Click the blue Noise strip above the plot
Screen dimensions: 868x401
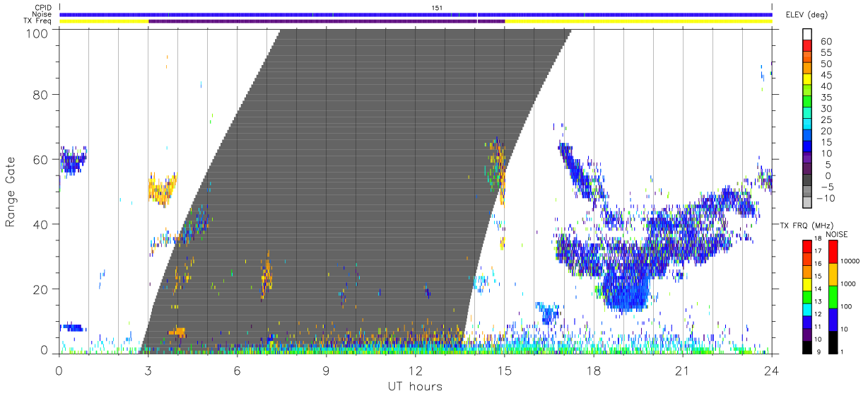416,14
